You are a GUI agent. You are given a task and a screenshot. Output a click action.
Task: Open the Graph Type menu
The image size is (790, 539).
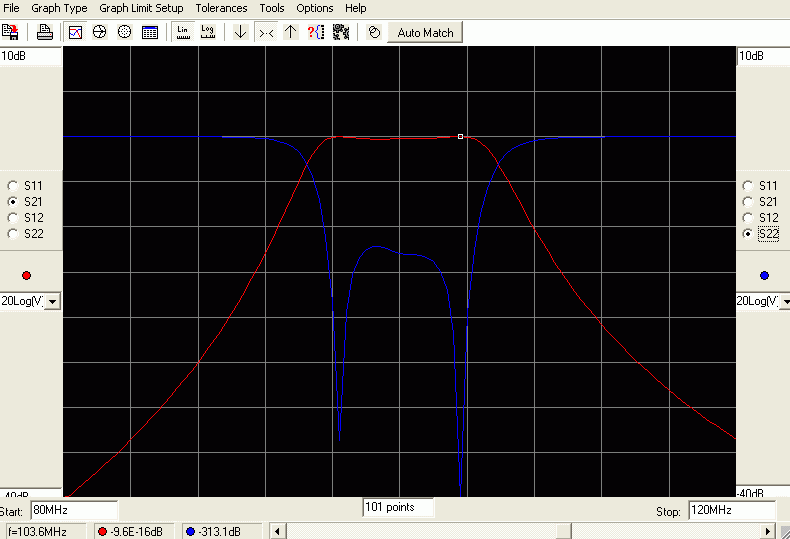point(59,8)
